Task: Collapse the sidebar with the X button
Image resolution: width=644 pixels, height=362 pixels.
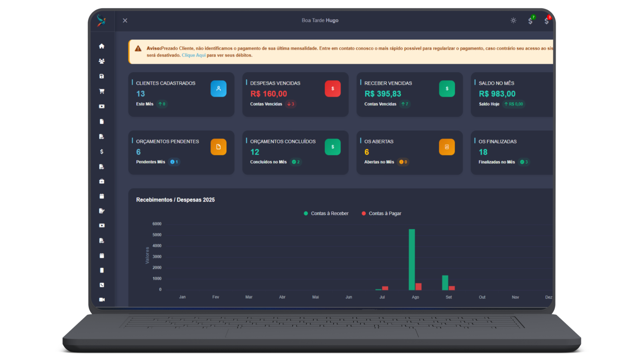Action: (125, 20)
